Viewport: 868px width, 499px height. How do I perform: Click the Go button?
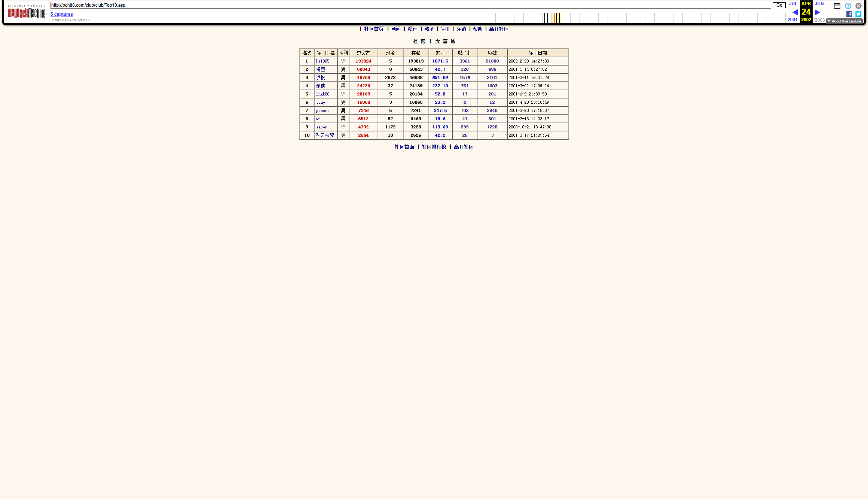[x=779, y=5]
